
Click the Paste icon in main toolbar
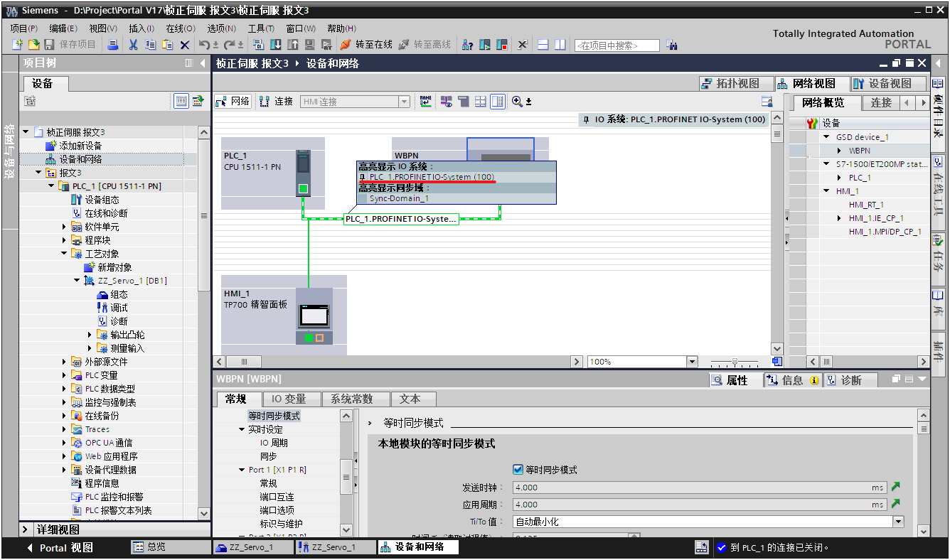167,45
